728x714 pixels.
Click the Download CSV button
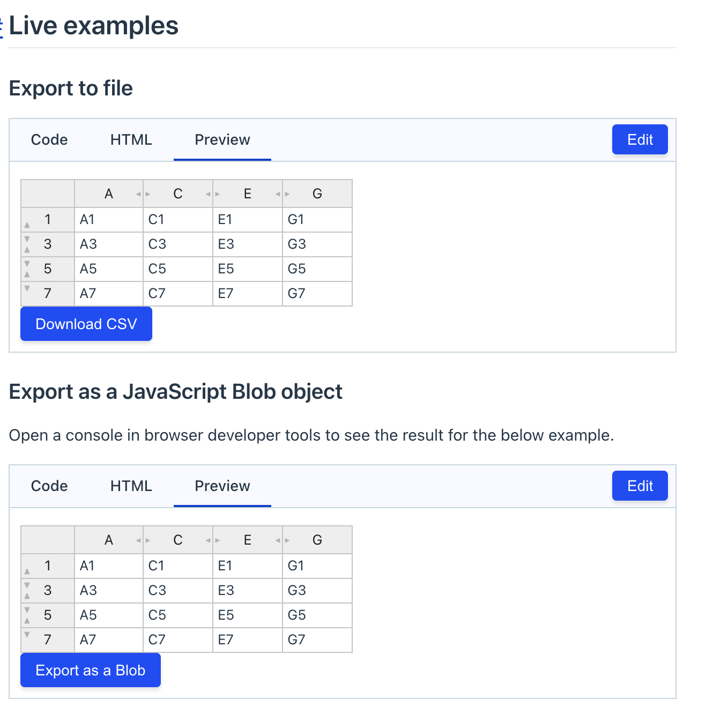click(x=86, y=324)
